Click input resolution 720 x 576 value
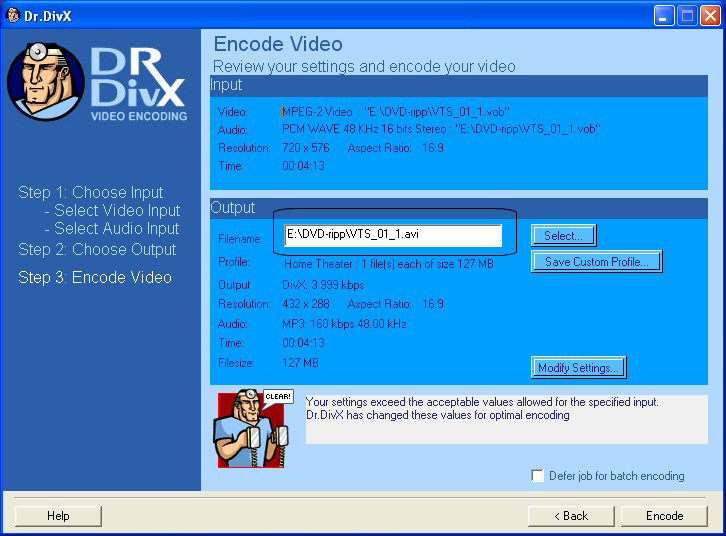 (306, 148)
